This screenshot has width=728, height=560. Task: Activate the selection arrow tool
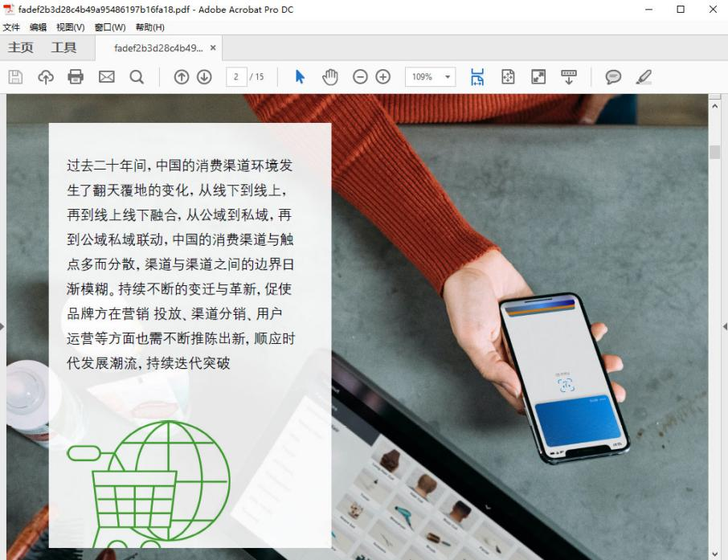301,77
